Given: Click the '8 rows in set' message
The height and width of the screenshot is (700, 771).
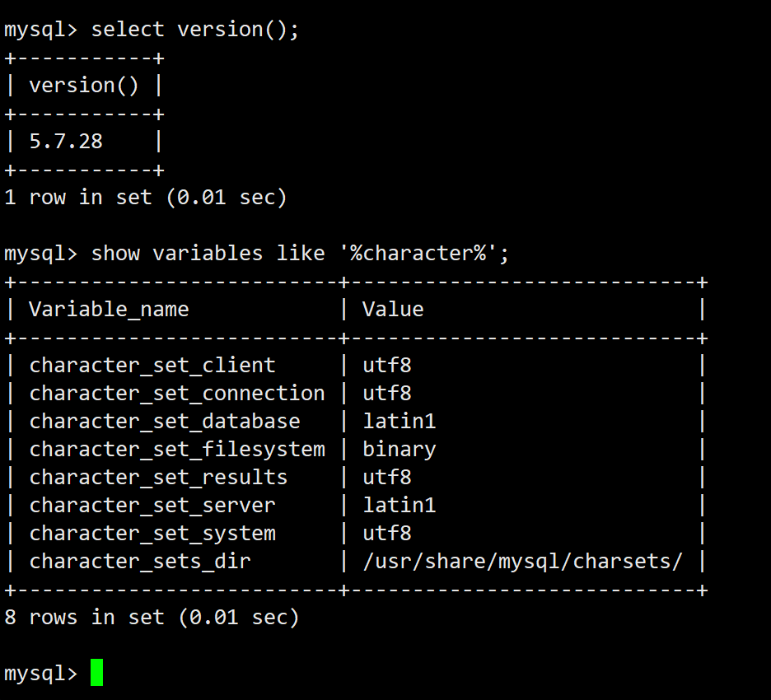Looking at the screenshot, I should coord(151,617).
